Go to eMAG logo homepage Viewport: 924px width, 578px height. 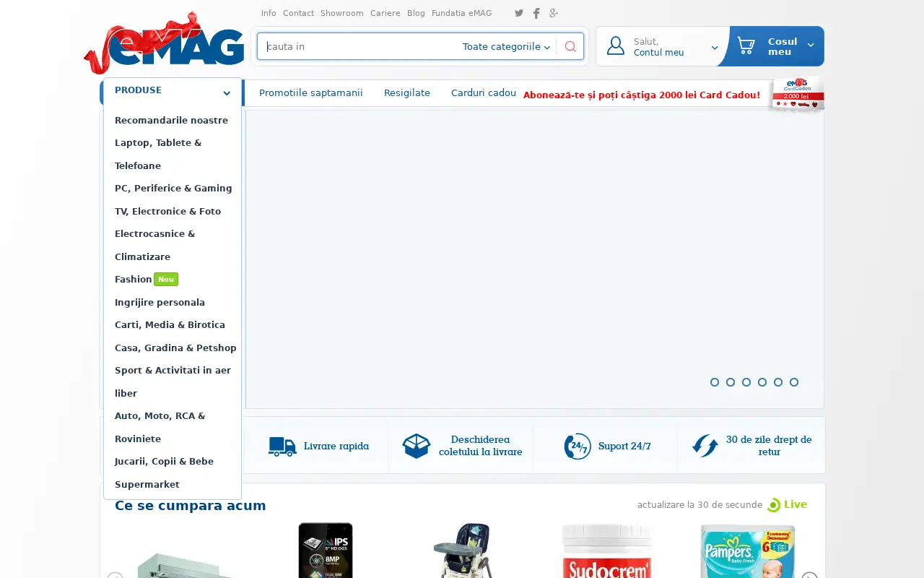click(x=165, y=43)
